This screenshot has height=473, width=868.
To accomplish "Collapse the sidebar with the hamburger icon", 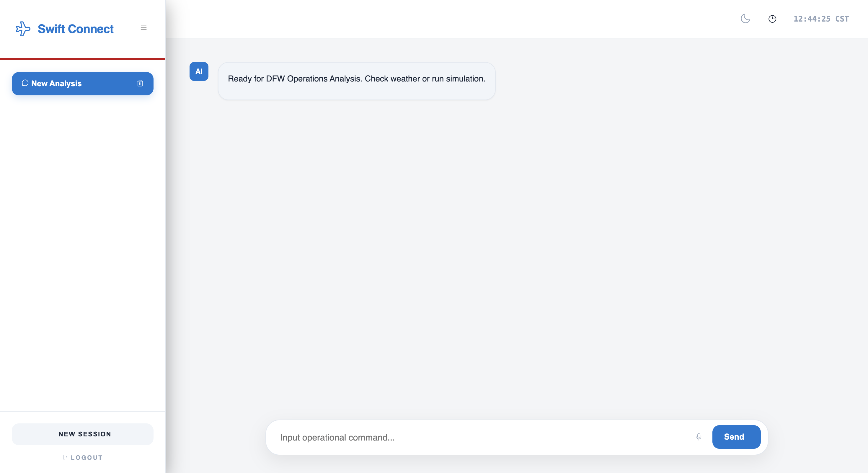I will pos(143,28).
